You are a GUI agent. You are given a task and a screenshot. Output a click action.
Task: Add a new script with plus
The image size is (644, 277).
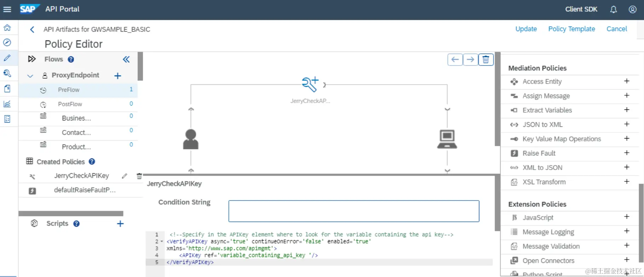[x=120, y=224]
